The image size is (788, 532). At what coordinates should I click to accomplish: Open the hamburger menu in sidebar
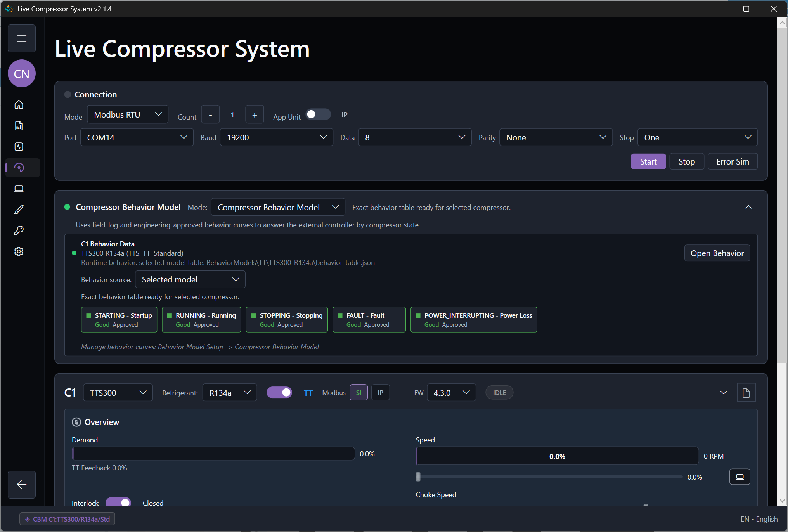[x=22, y=38]
